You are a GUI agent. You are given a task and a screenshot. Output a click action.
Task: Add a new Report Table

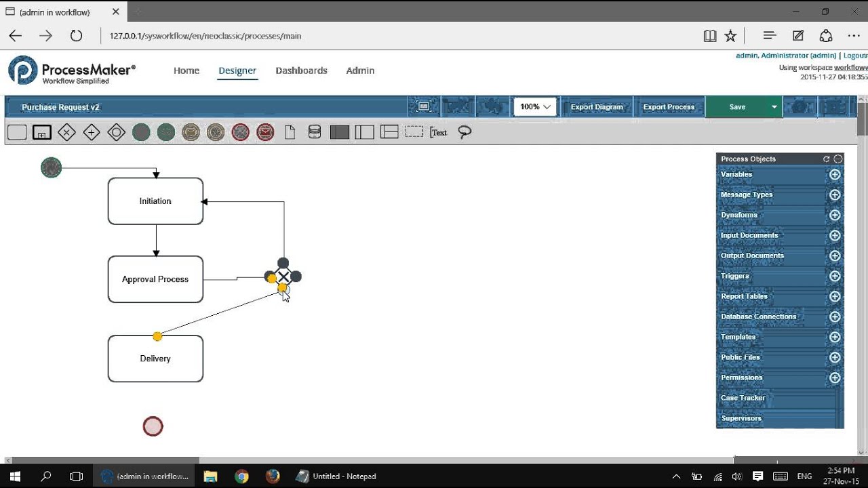835,296
